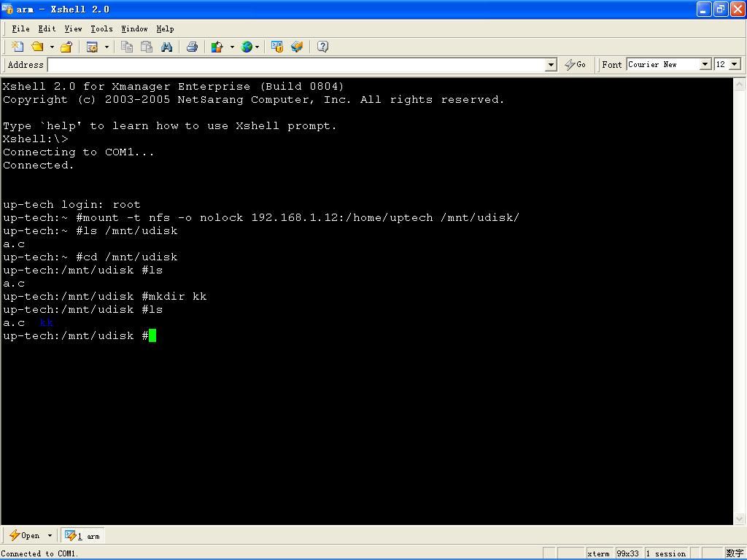747x560 pixels.
Task: Click the green terminal cursor at the prompt
Action: tap(152, 335)
